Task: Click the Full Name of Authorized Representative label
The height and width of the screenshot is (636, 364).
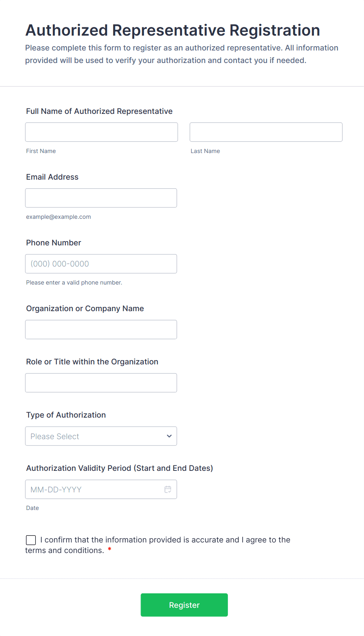Action: (x=99, y=111)
